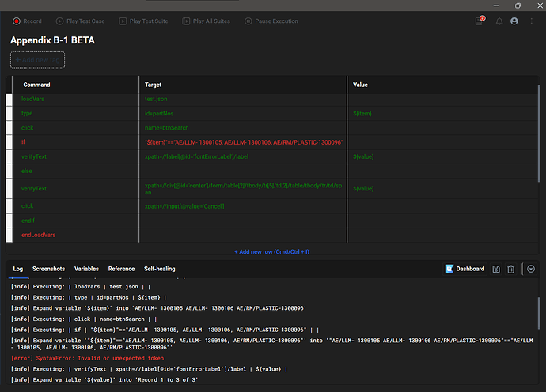
Task: Open the red-badged inbox icon
Action: tap(479, 21)
